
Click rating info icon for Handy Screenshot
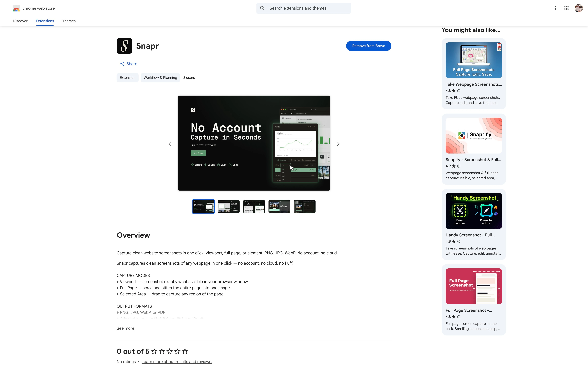coord(459,242)
